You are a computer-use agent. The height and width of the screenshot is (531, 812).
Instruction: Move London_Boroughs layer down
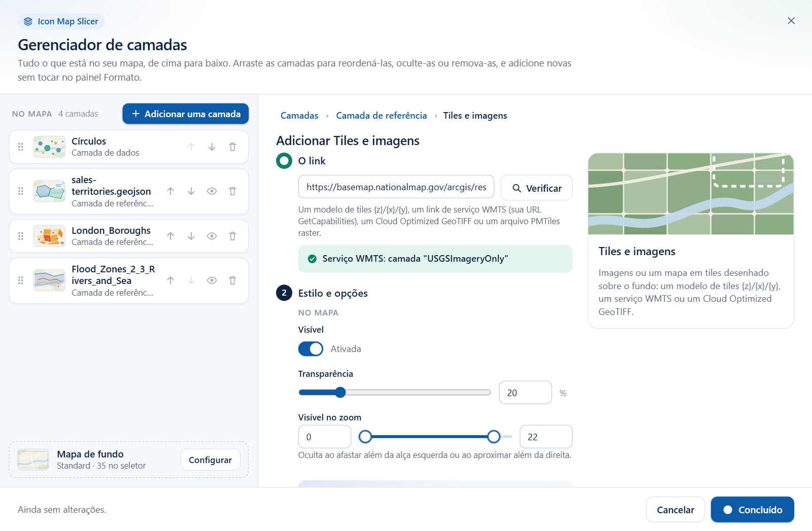[191, 236]
